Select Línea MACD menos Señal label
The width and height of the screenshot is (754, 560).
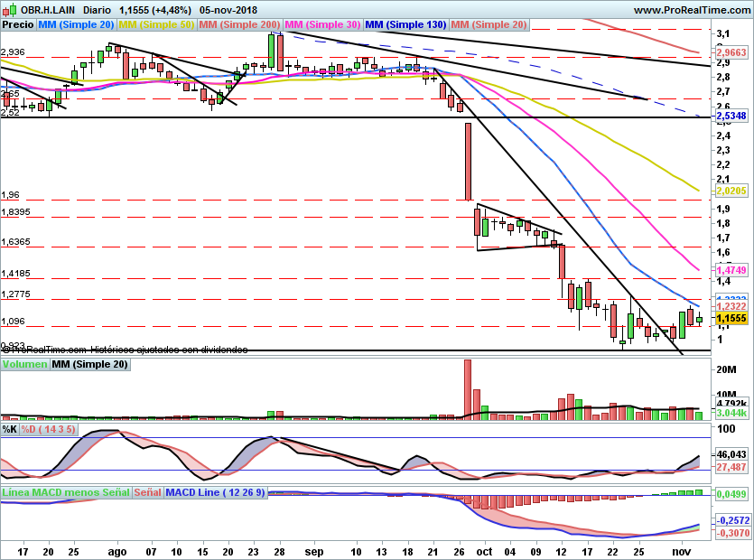[66, 492]
